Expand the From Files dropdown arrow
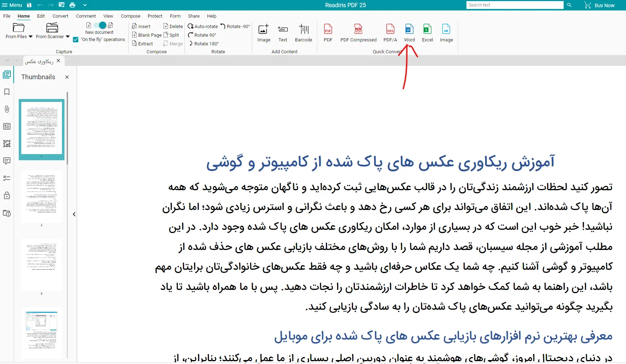Viewport: 626px width, 364px height. [31, 37]
